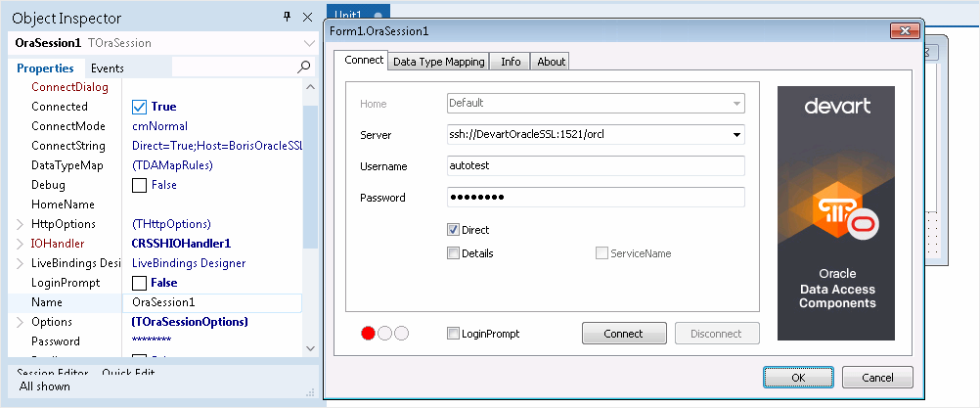This screenshot has height=408, width=980.
Task: Click the property search magnifier icon
Action: pos(304,67)
